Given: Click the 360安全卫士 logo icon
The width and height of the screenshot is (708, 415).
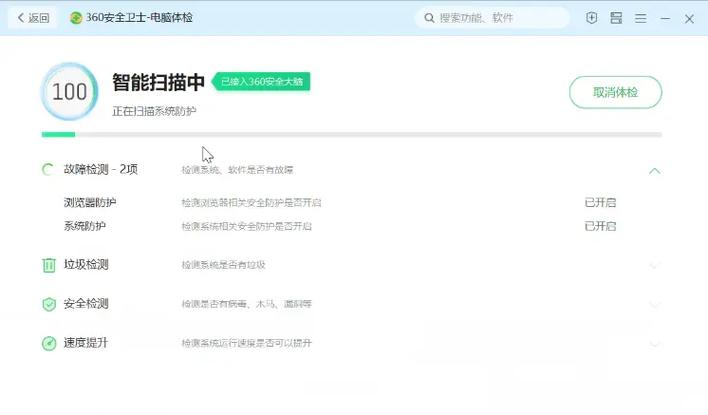Looking at the screenshot, I should tap(76, 18).
